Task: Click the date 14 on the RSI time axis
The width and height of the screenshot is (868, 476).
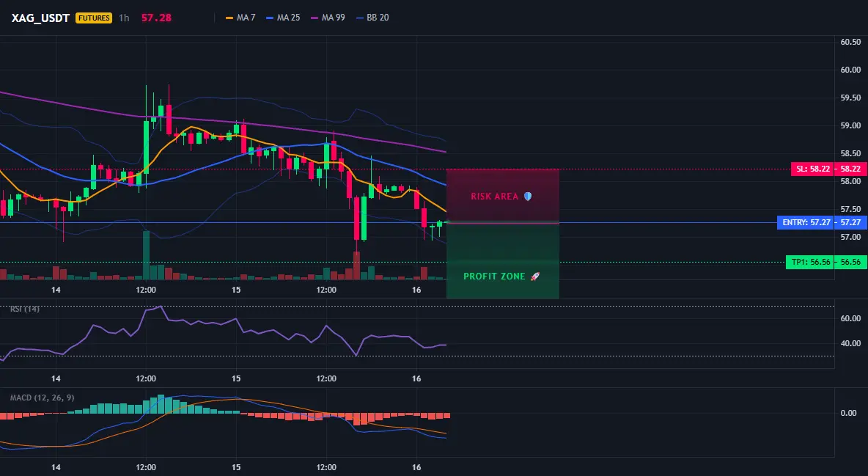Action: (56, 378)
